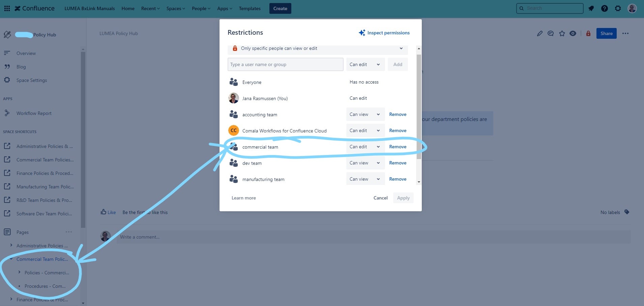This screenshot has width=644, height=306.
Task: Open the Apps menu
Action: [x=225, y=8]
